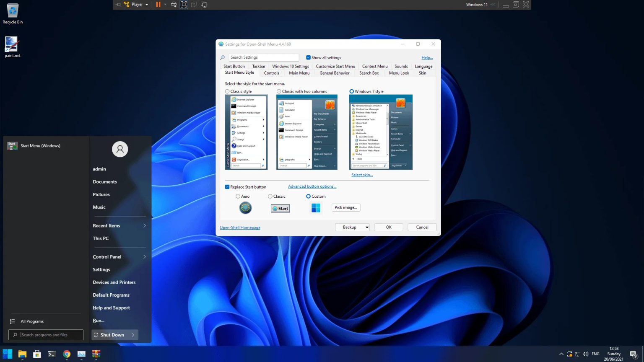Uncheck the Show all settings checkbox
This screenshot has height=362, width=644.
click(x=309, y=57)
